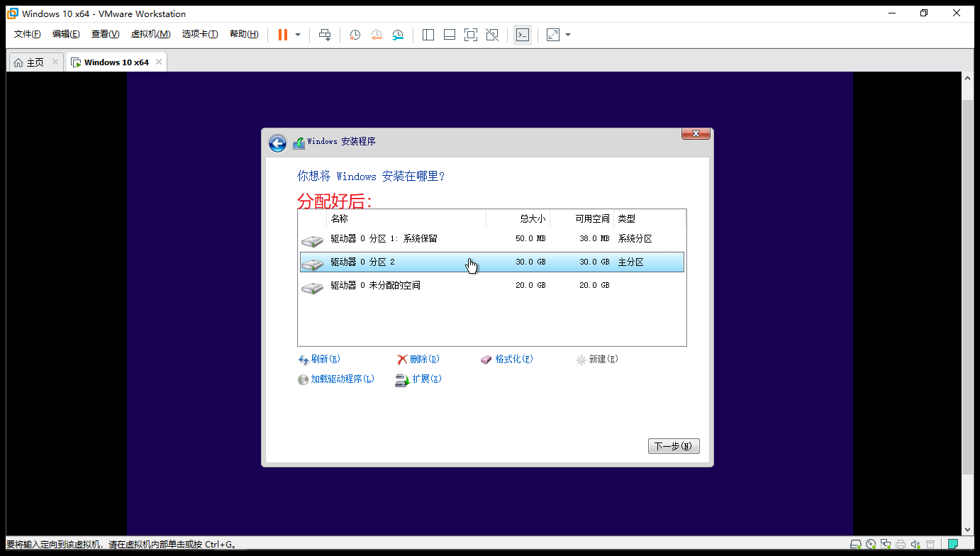Image resolution: width=980 pixels, height=556 pixels.
Task: Open the power options dropdown beside pause
Action: tap(298, 35)
